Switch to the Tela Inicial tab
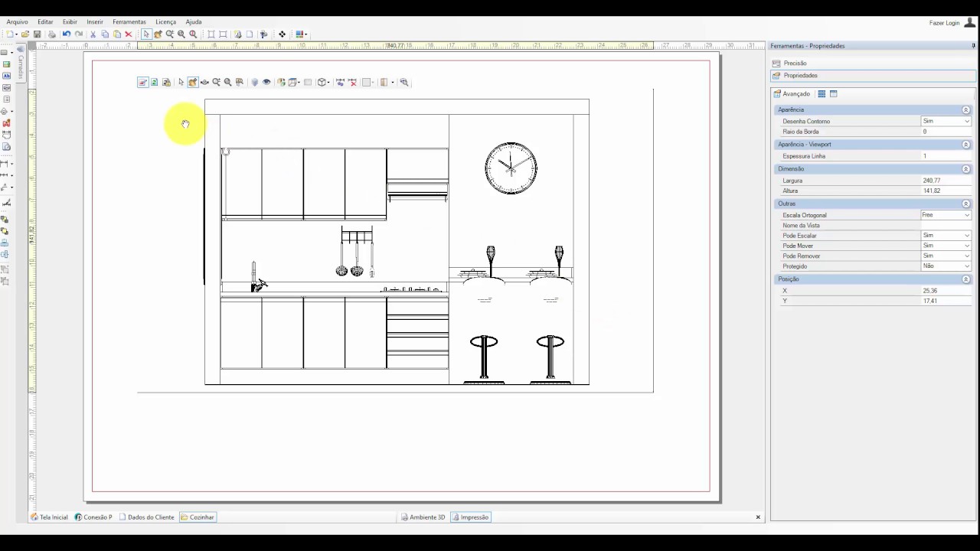This screenshot has height=551, width=980. click(49, 517)
